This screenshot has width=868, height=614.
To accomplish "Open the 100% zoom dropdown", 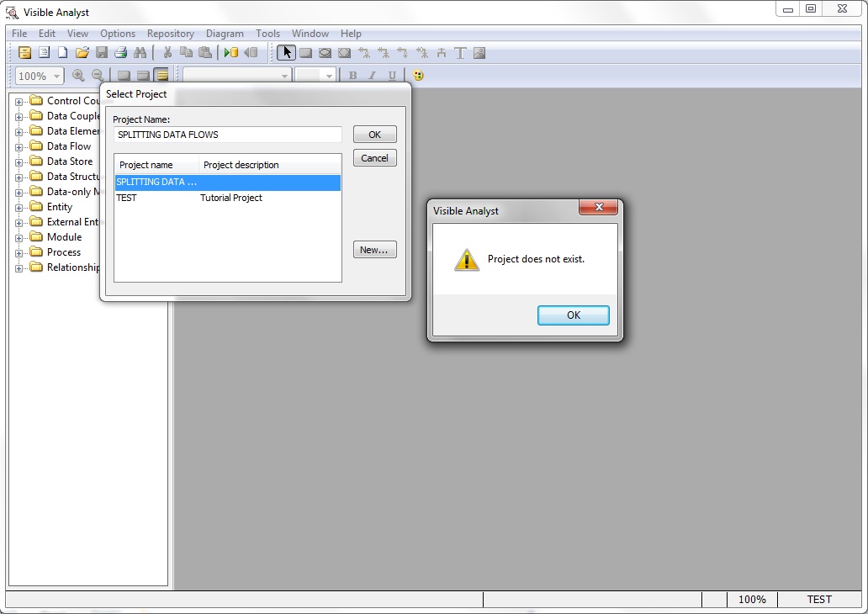I will pos(56,76).
